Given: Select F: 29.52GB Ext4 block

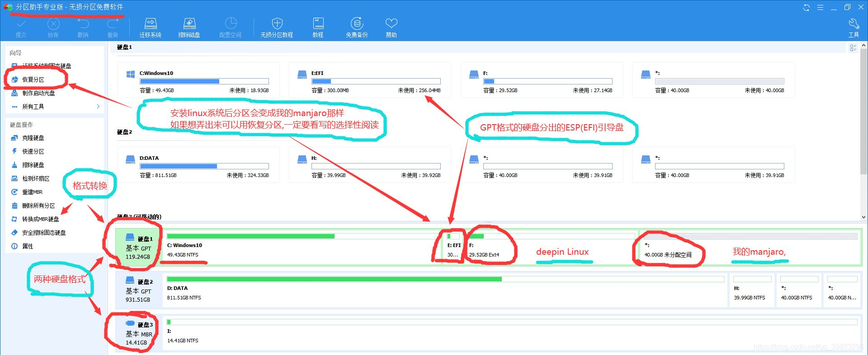Looking at the screenshot, I should point(550,247).
